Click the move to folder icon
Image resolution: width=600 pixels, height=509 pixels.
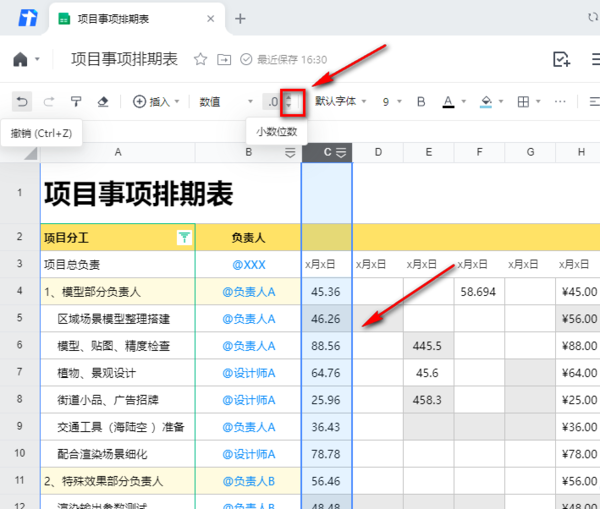pos(224,60)
